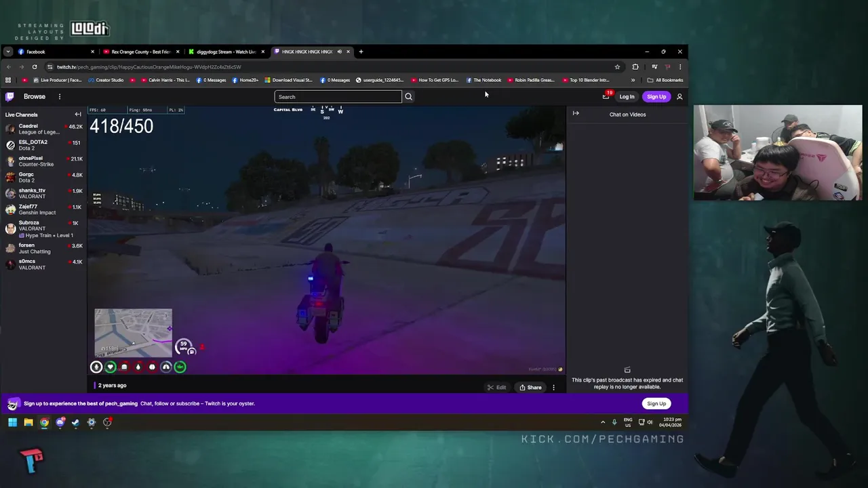The width and height of the screenshot is (868, 488).
Task: Open Chrome tab search dropdown arrow
Action: (7, 52)
